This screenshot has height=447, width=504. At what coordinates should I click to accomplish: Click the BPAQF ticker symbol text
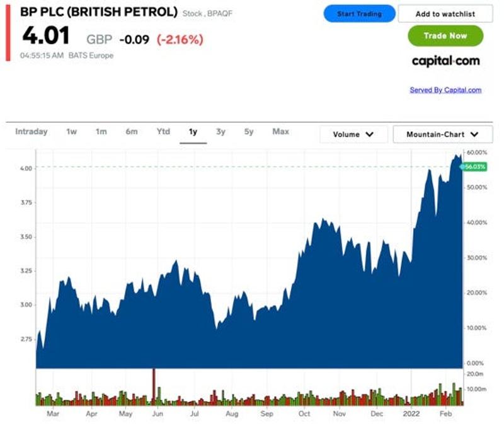pyautogui.click(x=219, y=13)
